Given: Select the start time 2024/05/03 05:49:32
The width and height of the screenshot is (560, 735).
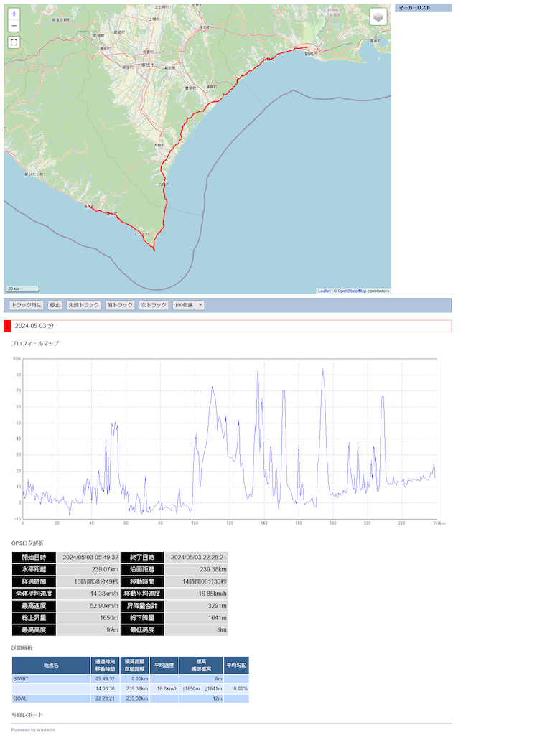Looking at the screenshot, I should click(x=88, y=558).
